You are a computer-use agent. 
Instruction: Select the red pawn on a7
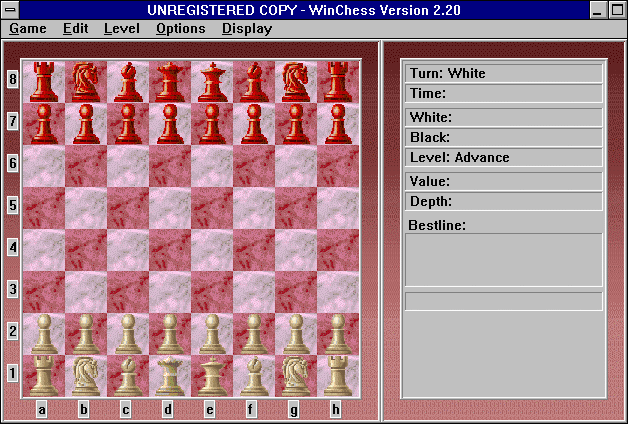coord(44,124)
